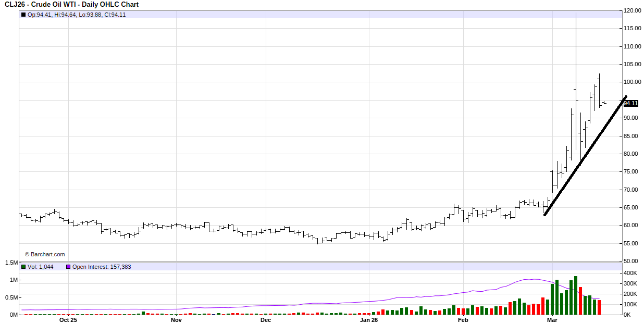
Task: Click the green Vol legend swatch
Action: 23,267
